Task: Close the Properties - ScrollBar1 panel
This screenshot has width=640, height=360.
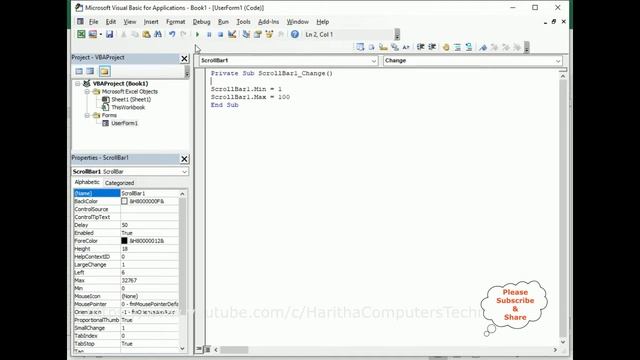Action: click(184, 159)
